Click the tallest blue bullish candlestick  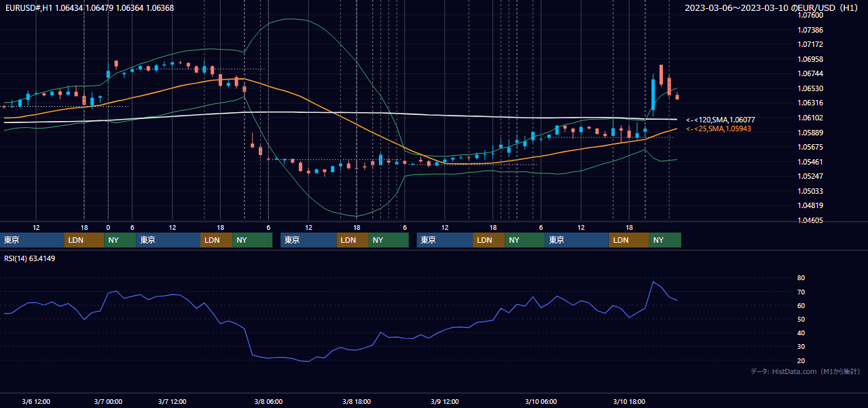point(653,95)
